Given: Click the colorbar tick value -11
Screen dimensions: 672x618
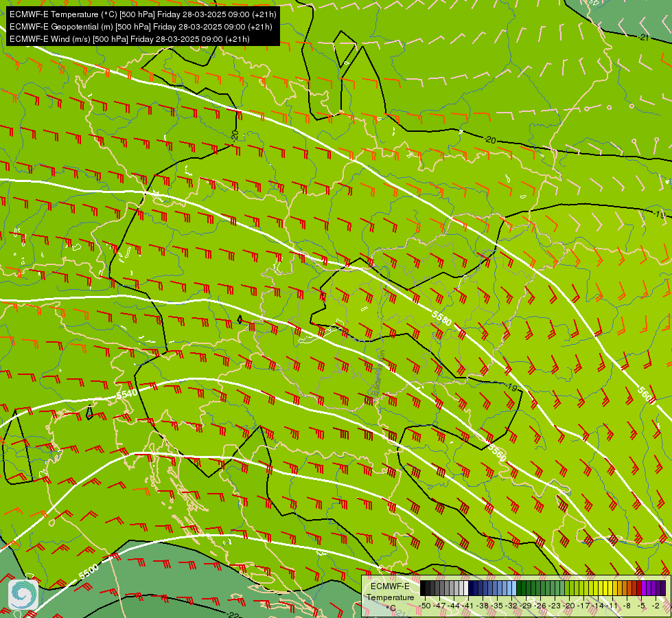Looking at the screenshot, I should pos(612,606).
